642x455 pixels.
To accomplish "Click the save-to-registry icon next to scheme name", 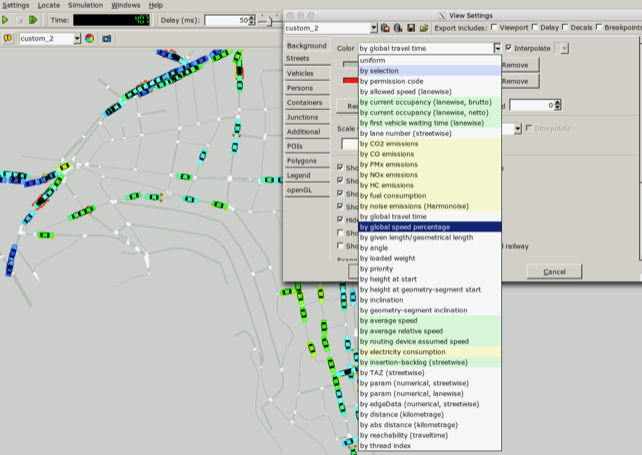I will click(x=387, y=28).
